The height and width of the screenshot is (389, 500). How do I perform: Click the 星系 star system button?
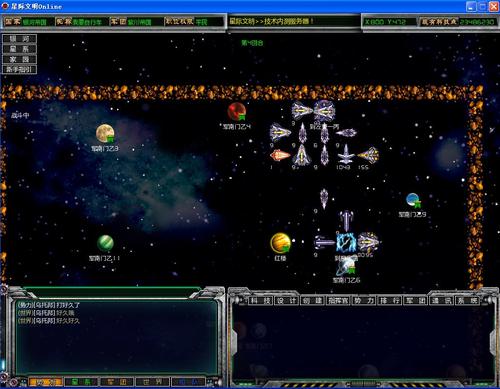pos(19,49)
